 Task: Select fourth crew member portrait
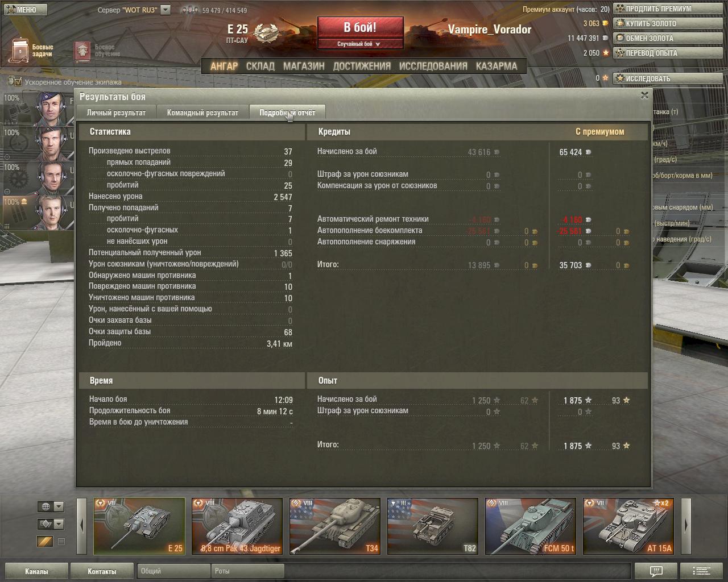click(51, 212)
